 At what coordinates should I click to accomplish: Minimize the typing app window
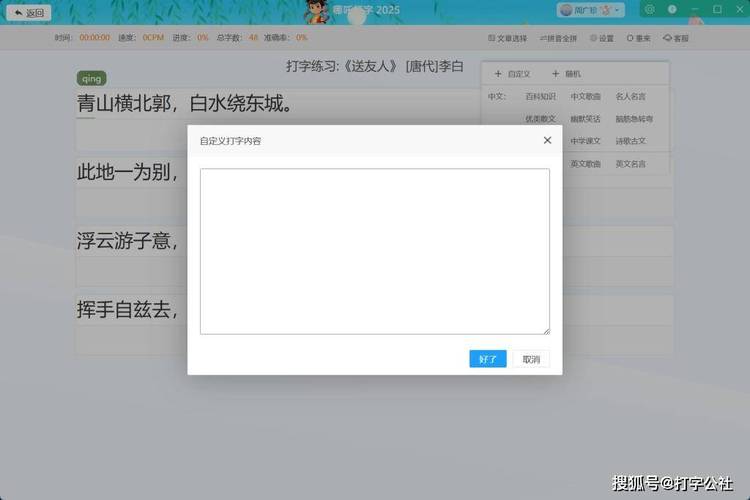coord(695,10)
